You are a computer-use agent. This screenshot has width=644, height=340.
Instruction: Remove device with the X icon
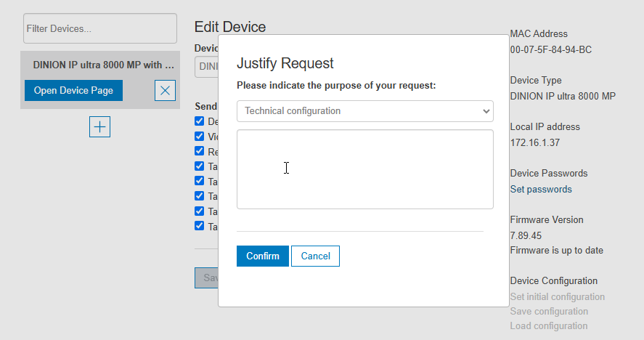[165, 91]
